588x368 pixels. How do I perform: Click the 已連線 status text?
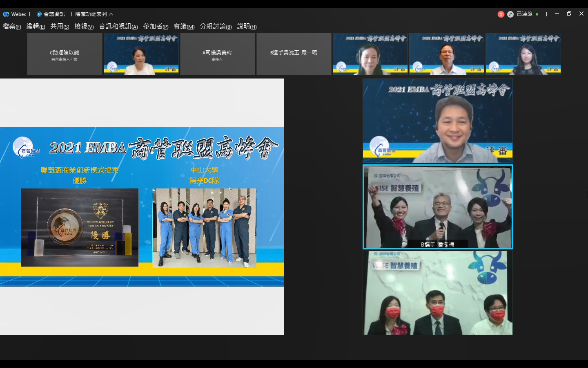524,14
